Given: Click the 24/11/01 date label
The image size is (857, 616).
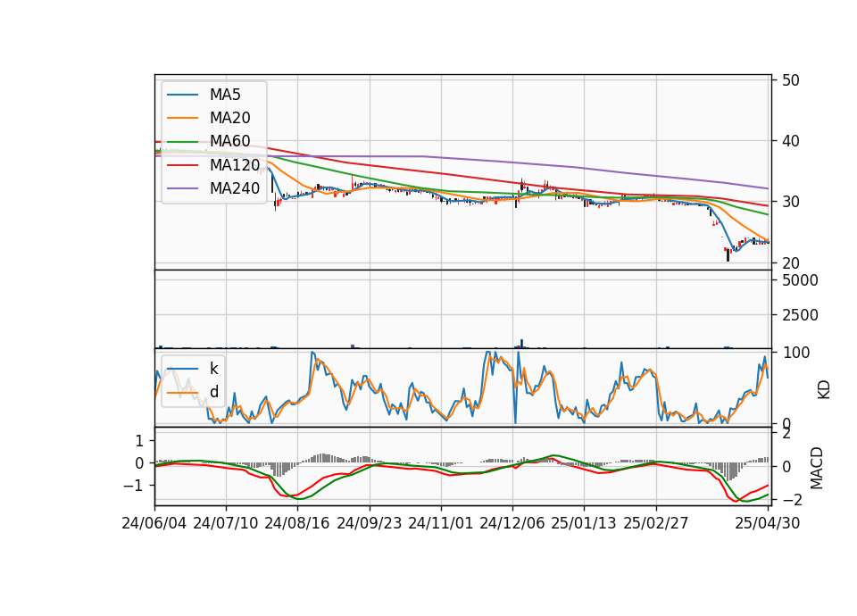Looking at the screenshot, I should [440, 523].
